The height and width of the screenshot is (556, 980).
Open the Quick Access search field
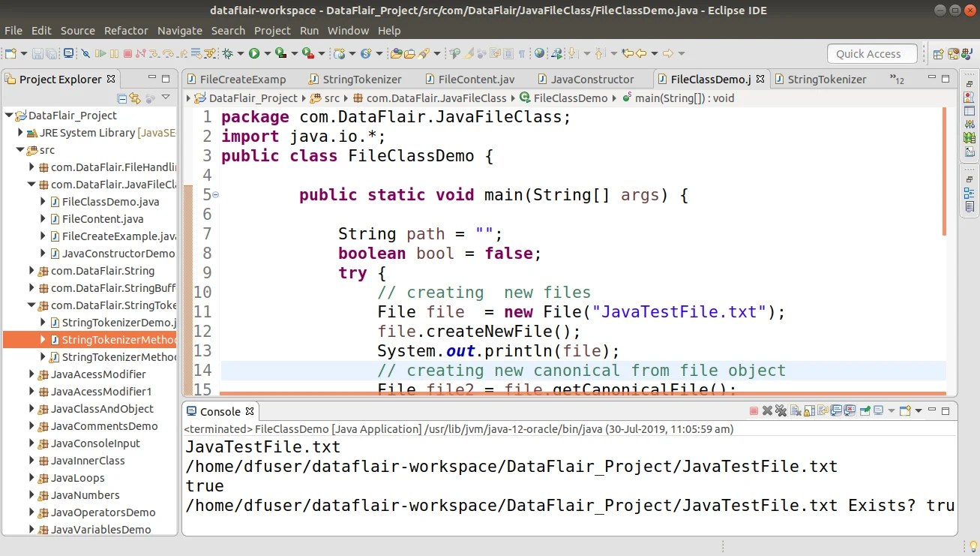coord(872,53)
